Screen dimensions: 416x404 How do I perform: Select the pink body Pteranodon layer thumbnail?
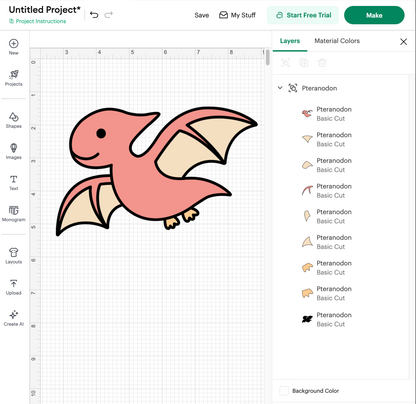tap(307, 114)
